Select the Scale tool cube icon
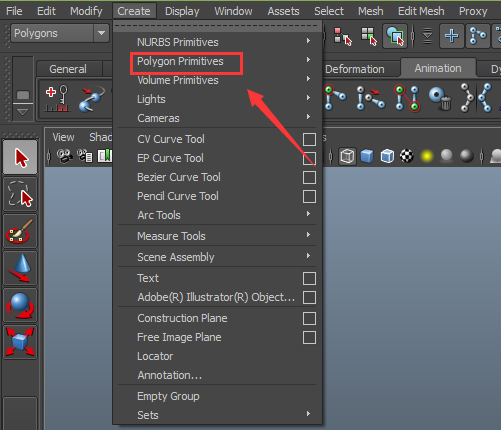Screen dimensions: 501x430 (20, 342)
